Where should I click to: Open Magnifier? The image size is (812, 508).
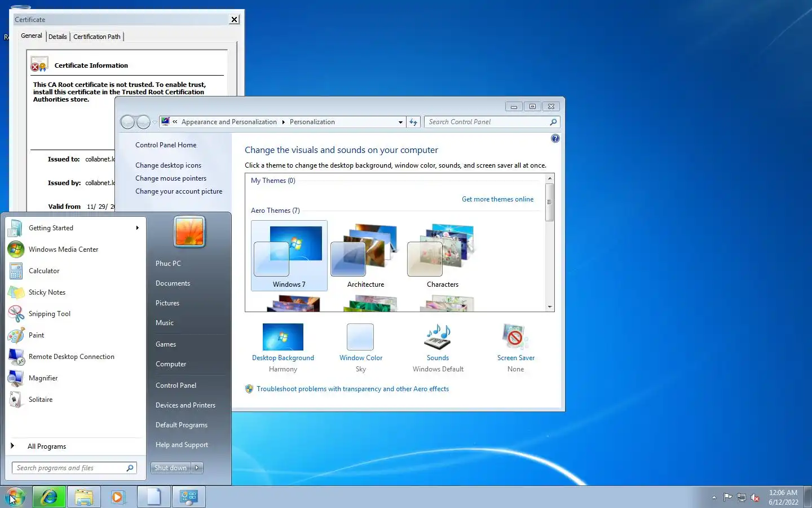point(74,378)
